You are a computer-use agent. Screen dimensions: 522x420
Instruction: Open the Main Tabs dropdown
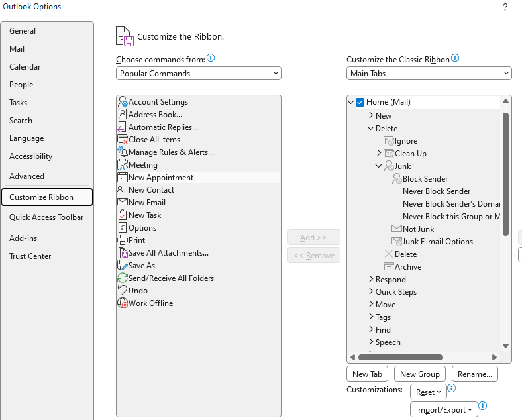(429, 74)
